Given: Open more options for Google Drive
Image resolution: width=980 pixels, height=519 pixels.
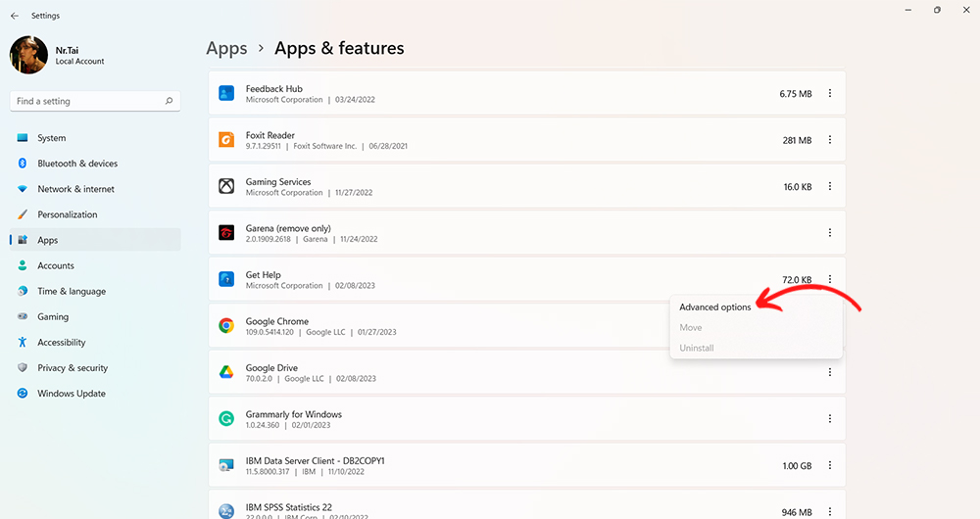Looking at the screenshot, I should pos(830,372).
